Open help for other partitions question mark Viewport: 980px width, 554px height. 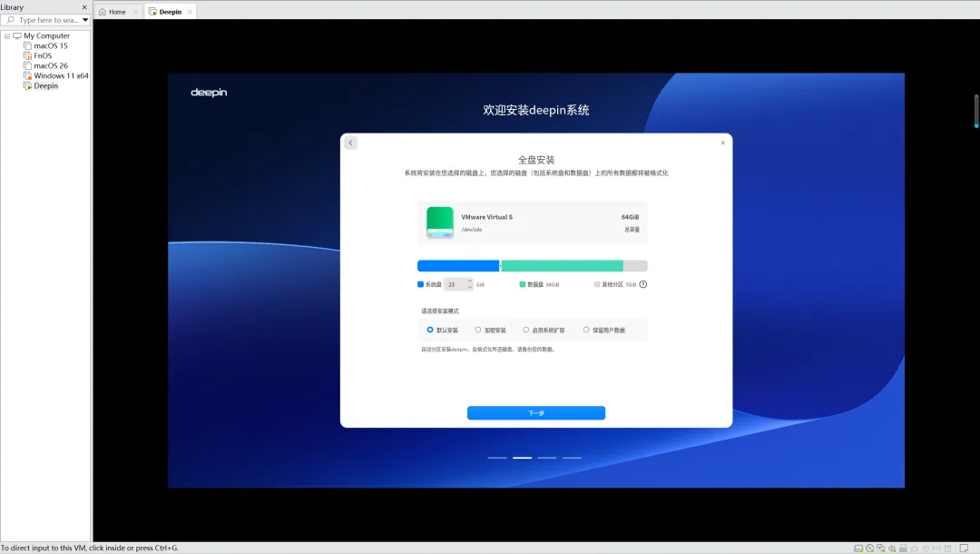643,284
